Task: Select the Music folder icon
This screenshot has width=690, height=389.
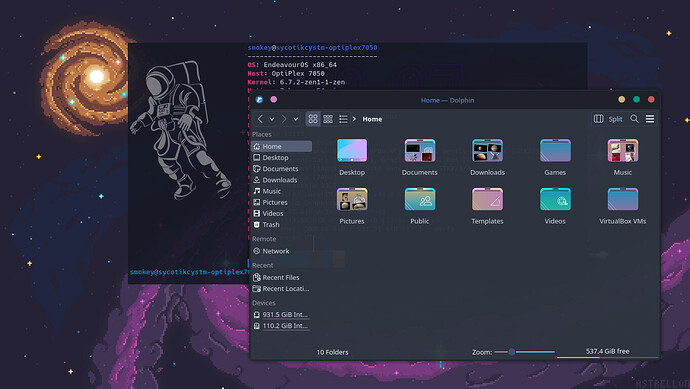Action: (x=623, y=150)
